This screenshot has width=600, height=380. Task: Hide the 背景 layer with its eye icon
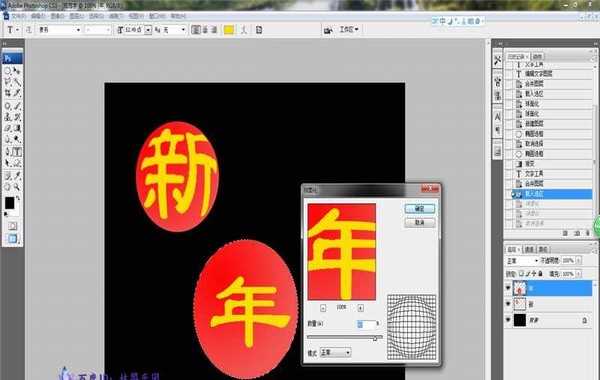tap(508, 320)
